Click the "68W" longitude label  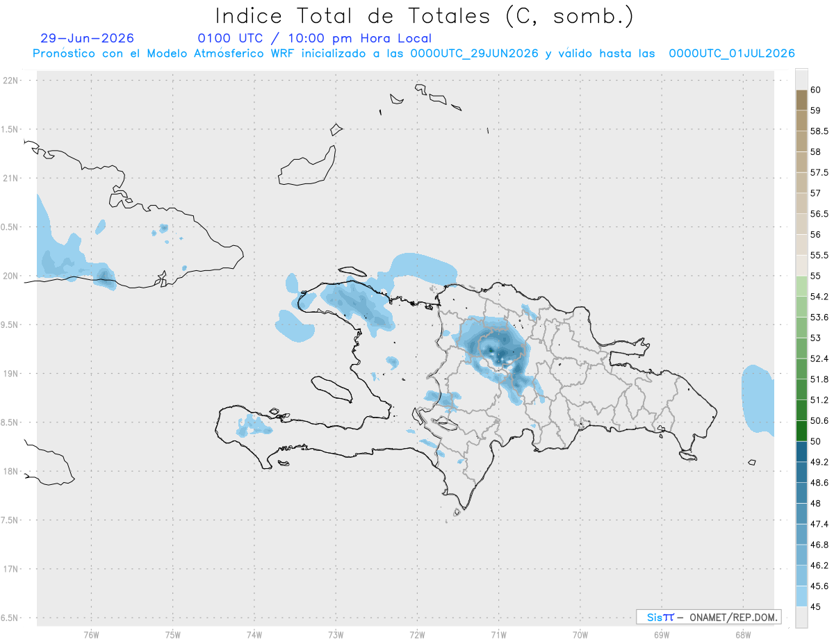(x=743, y=635)
